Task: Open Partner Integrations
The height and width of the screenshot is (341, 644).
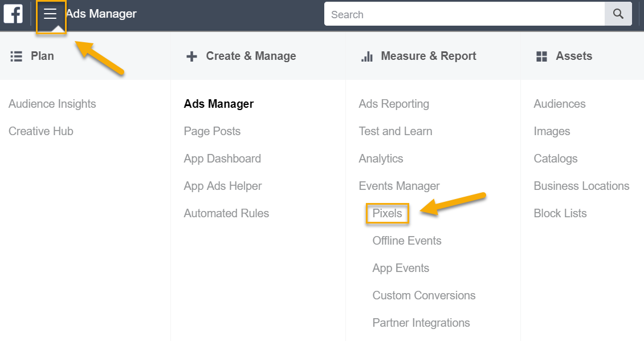Action: (421, 323)
